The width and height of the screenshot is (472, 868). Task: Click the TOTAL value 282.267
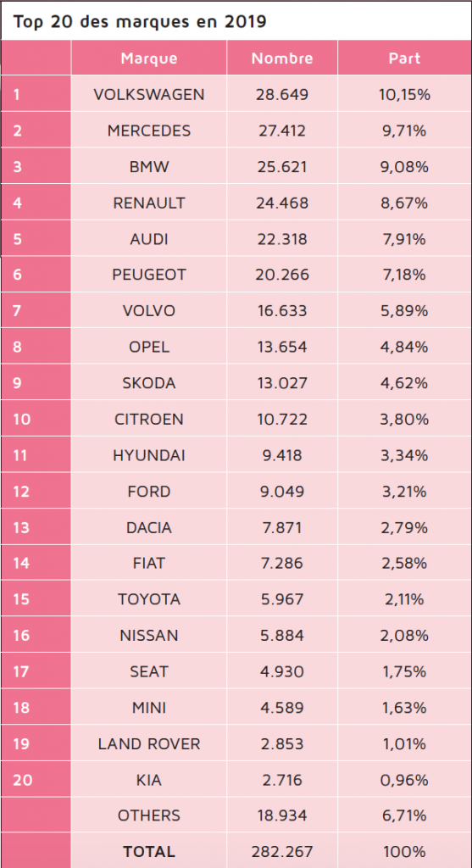click(282, 851)
